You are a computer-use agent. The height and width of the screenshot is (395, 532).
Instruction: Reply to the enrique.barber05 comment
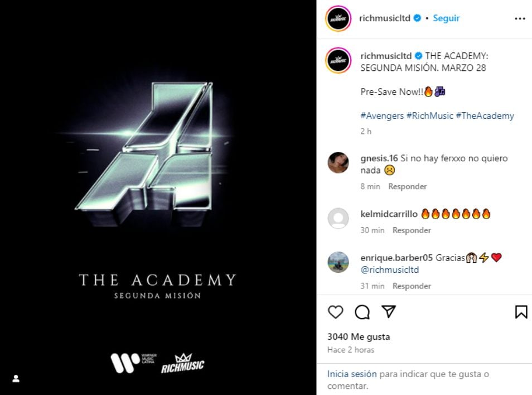(412, 286)
